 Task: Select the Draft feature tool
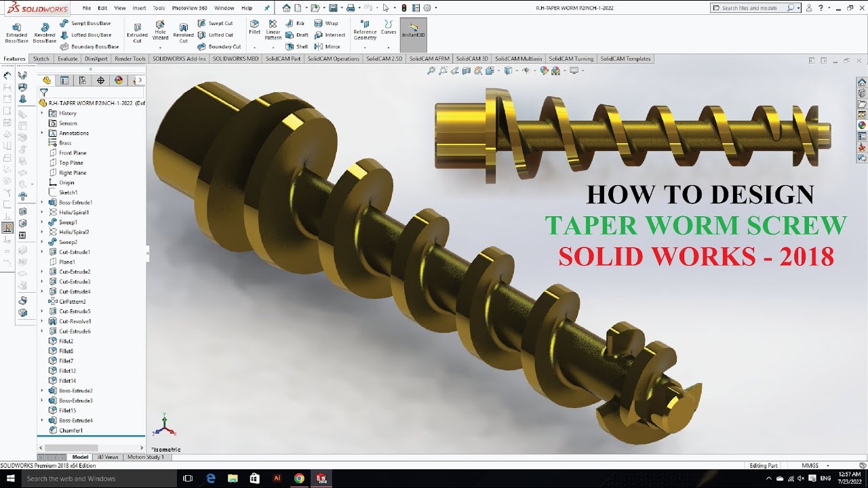point(297,35)
